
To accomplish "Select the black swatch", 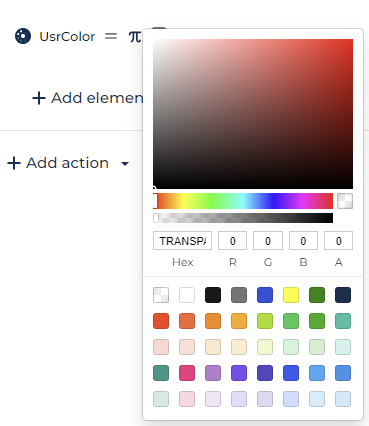I will tap(213, 295).
